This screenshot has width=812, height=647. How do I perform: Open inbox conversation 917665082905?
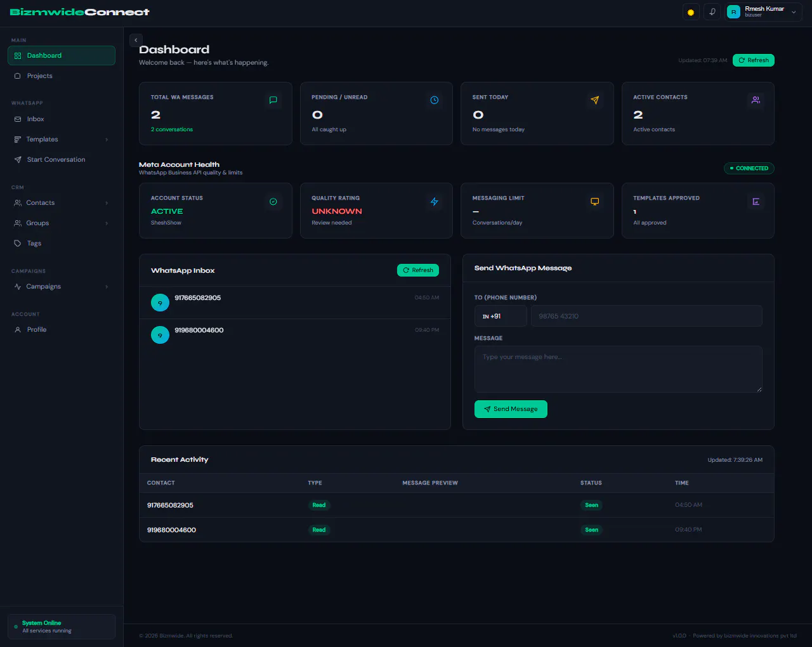coord(295,303)
